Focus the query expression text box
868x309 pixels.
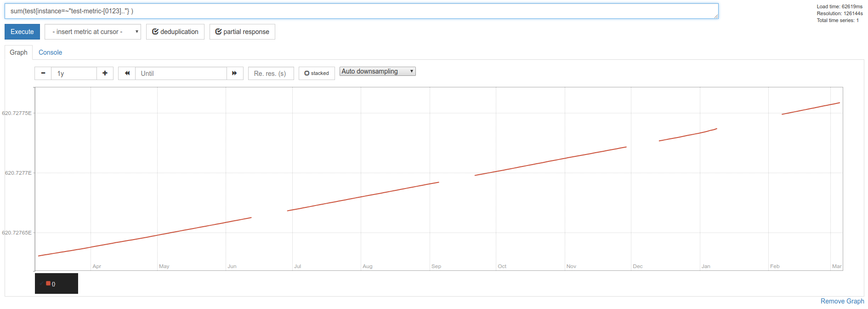(362, 11)
